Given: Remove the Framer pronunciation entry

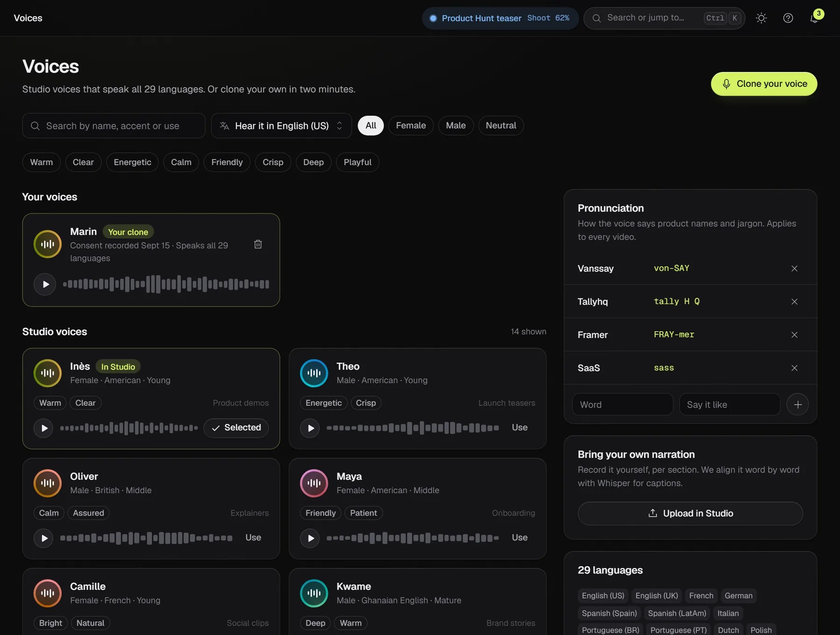Looking at the screenshot, I should 794,335.
